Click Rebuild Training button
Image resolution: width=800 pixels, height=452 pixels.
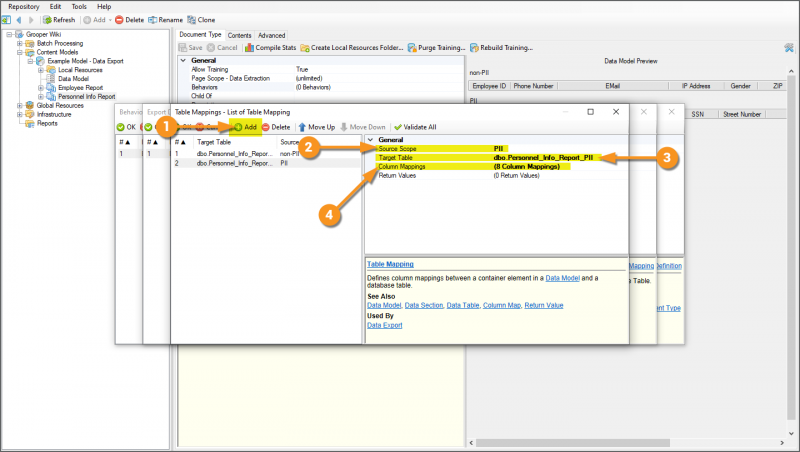coord(501,47)
